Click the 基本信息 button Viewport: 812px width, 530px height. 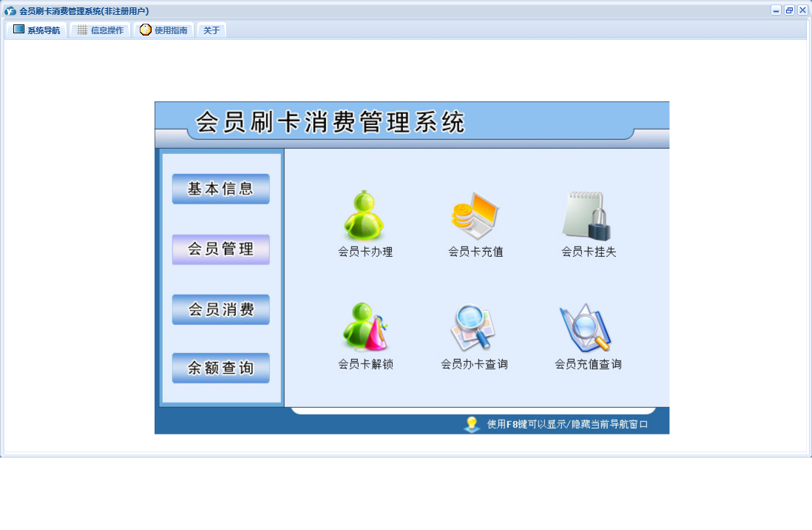[x=220, y=189]
